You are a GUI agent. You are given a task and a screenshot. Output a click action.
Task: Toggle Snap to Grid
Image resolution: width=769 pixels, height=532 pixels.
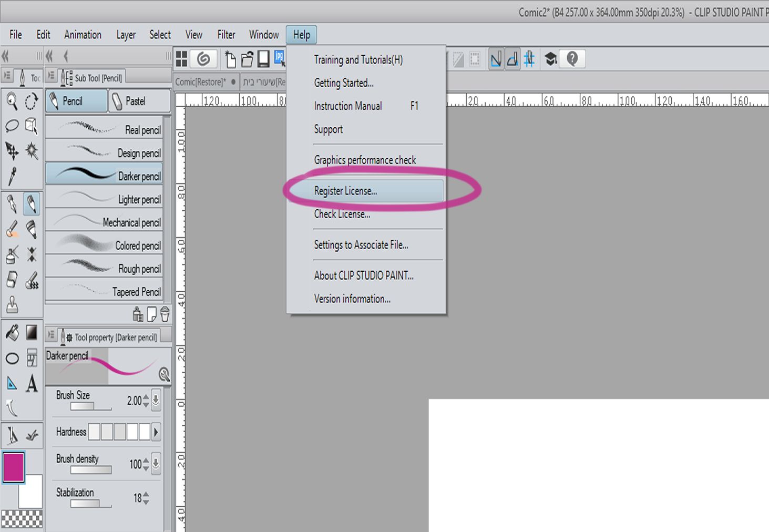(x=529, y=59)
